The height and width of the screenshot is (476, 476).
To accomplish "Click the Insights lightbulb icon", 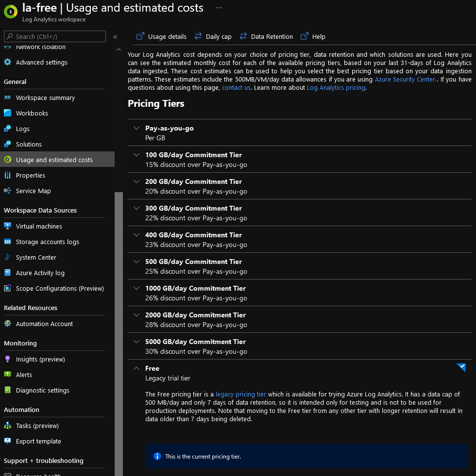I will pyautogui.click(x=8, y=359).
